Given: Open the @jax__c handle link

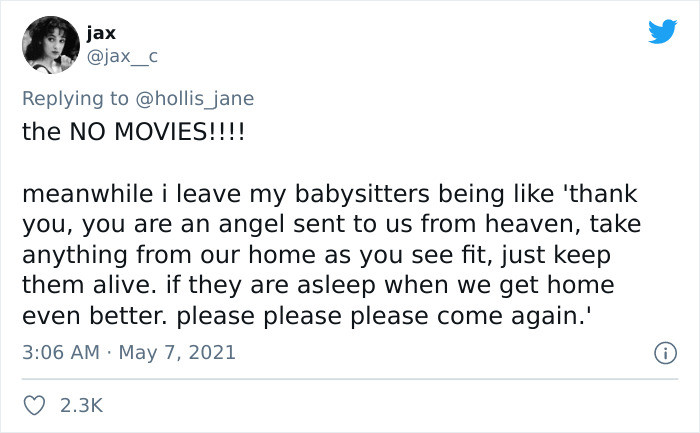Looking at the screenshot, I should (x=122, y=59).
